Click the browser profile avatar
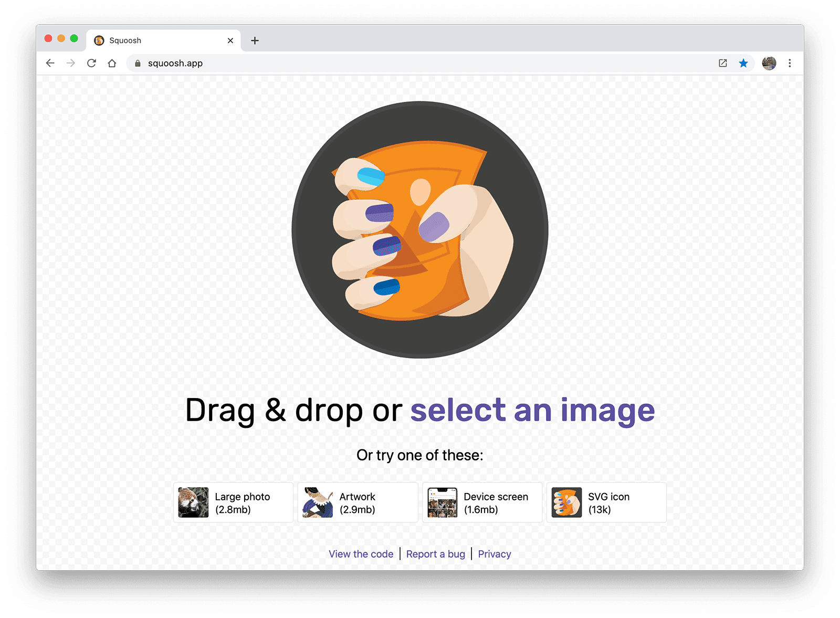The width and height of the screenshot is (840, 618). (x=769, y=63)
